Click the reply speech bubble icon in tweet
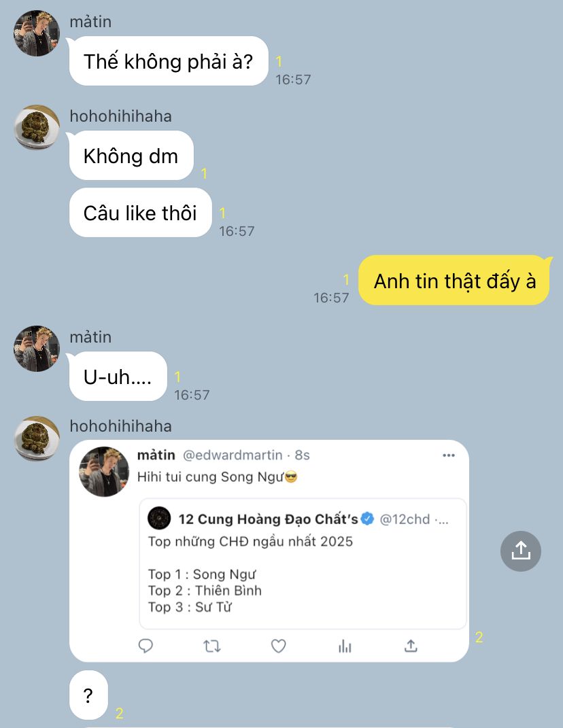Screen dimensions: 563x728 146,646
